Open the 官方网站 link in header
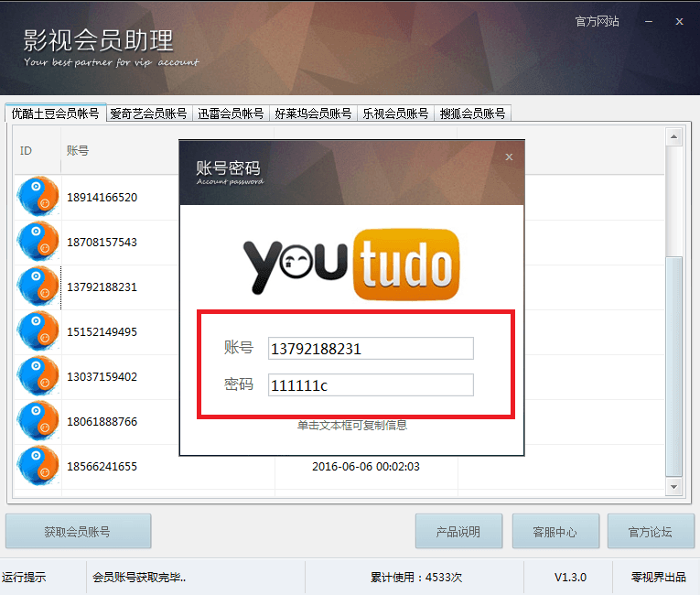The width and height of the screenshot is (700, 595). [597, 21]
